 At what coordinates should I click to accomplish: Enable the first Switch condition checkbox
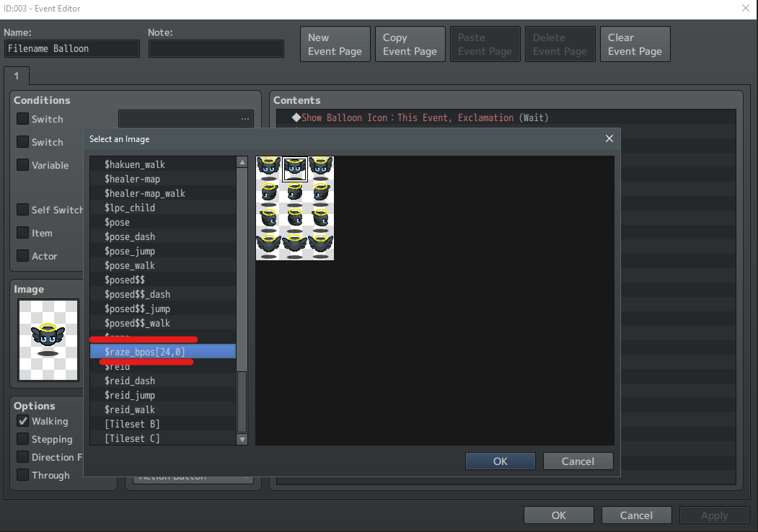pos(23,118)
